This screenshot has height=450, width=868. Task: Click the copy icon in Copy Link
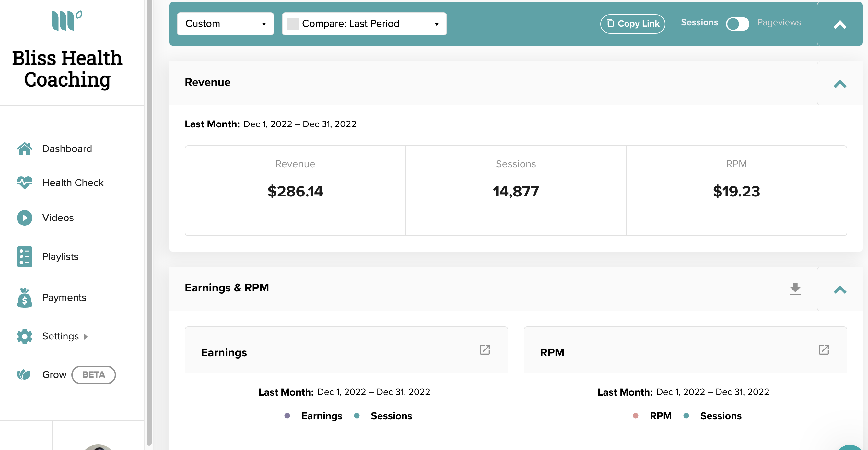pos(610,23)
